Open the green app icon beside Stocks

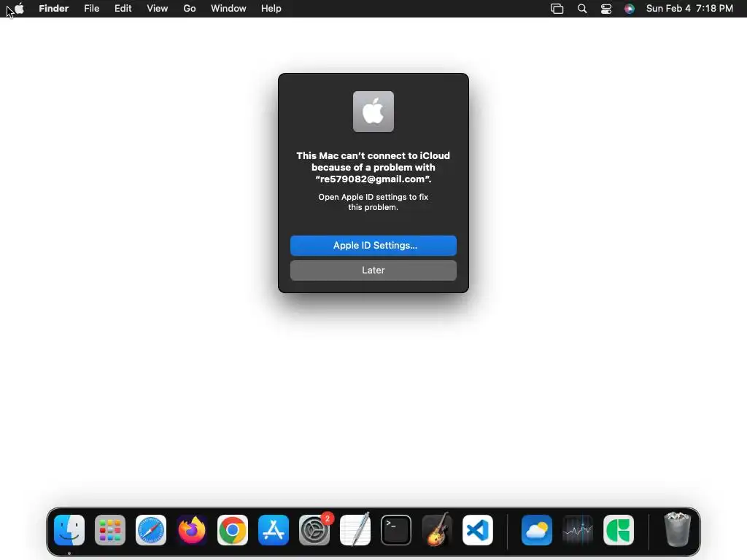point(619,530)
